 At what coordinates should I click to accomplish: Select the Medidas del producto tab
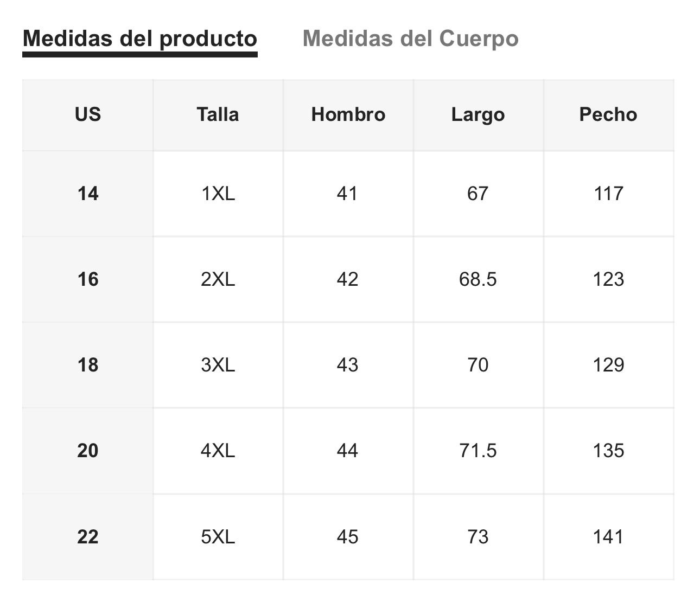140,39
